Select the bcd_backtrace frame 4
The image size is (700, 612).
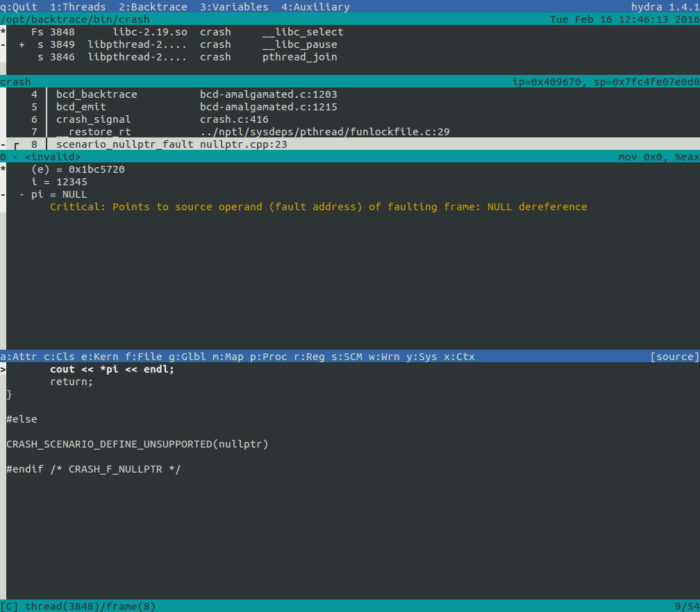[97, 94]
